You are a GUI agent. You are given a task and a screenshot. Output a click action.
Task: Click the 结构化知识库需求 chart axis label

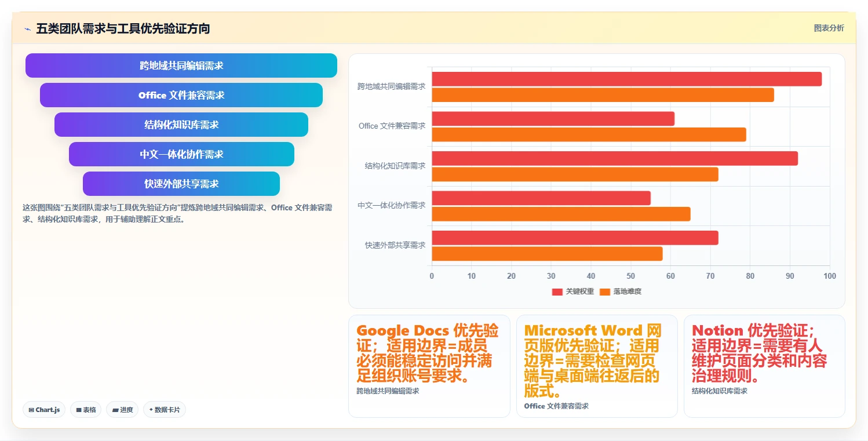click(395, 166)
